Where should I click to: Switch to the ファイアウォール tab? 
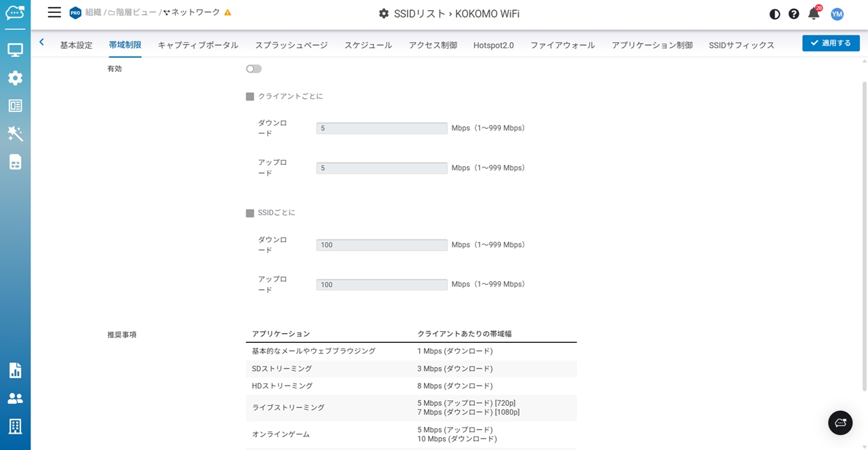pos(562,45)
